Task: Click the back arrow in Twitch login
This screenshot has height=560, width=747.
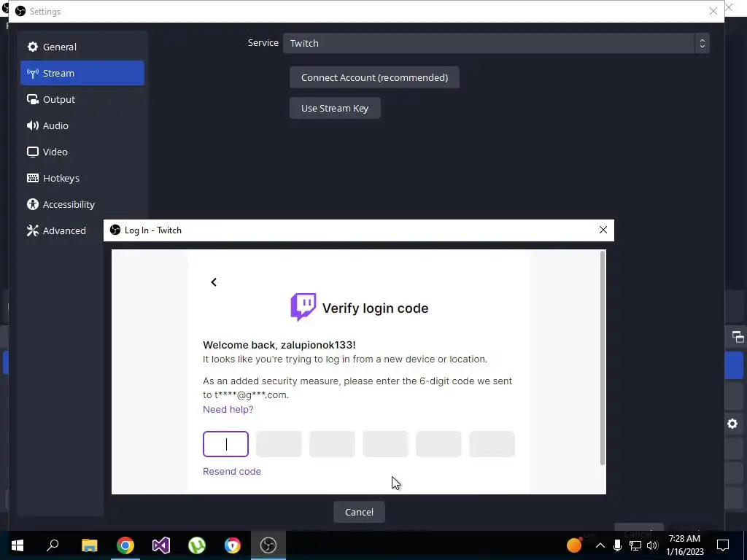Action: (x=214, y=282)
